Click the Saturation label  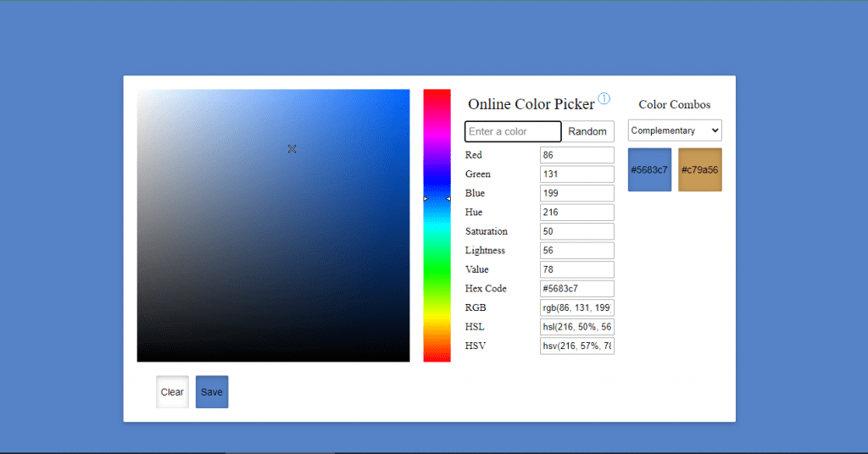pos(486,231)
